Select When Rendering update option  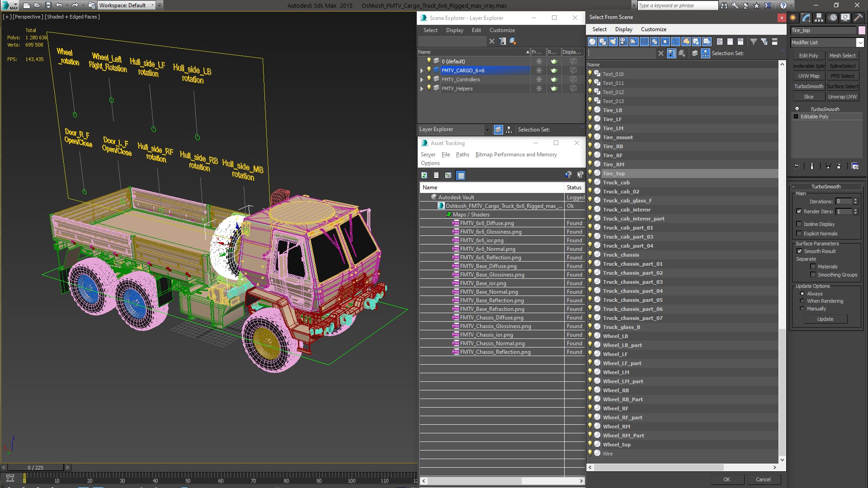[802, 301]
